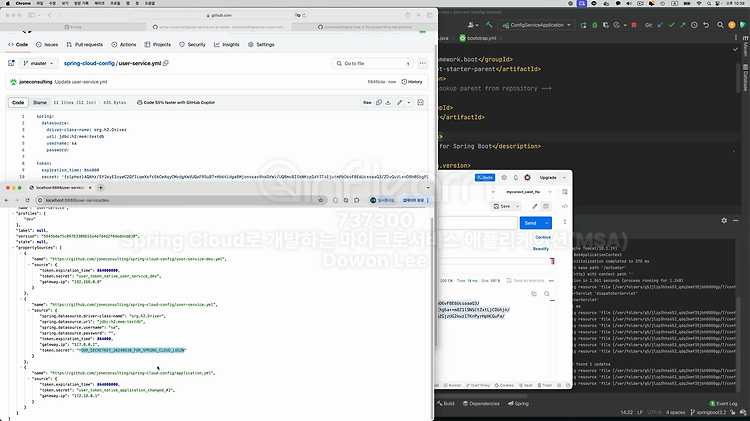Open joneconsulting author link
This screenshot has width=750, height=421.
click(x=35, y=82)
